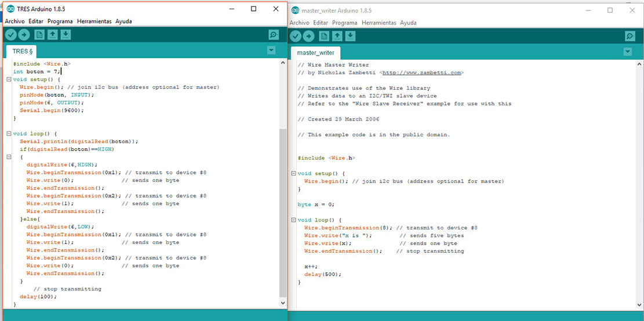The height and width of the screenshot is (321, 644).
Task: Click the '// Created 29 March 2006' comment
Action: pos(339,119)
